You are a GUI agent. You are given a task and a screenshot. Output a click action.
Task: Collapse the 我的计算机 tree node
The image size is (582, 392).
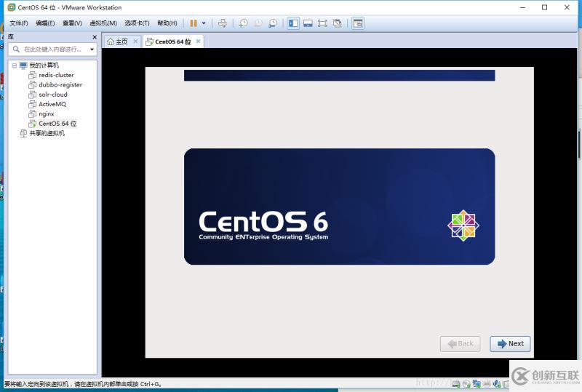(14, 65)
